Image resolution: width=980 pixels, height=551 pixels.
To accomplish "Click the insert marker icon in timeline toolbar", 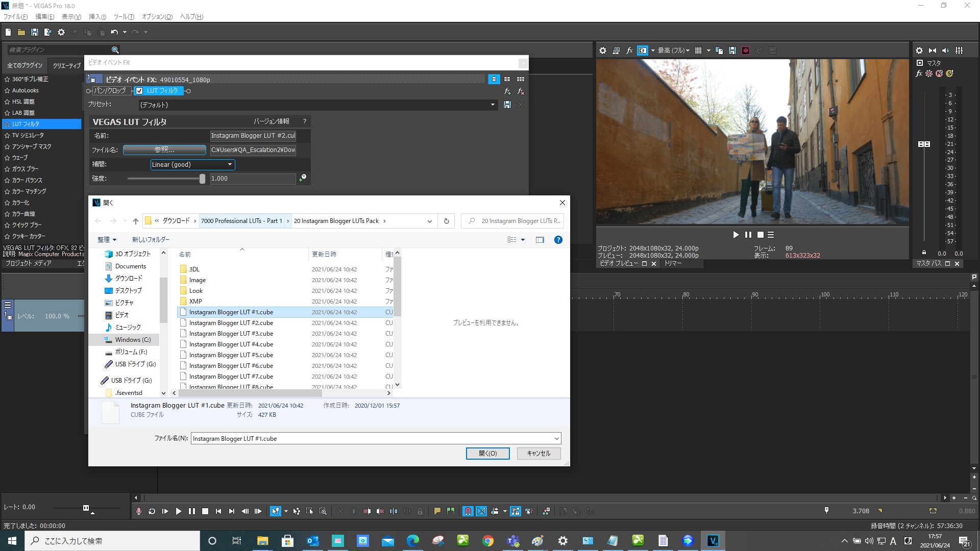I will tap(437, 511).
